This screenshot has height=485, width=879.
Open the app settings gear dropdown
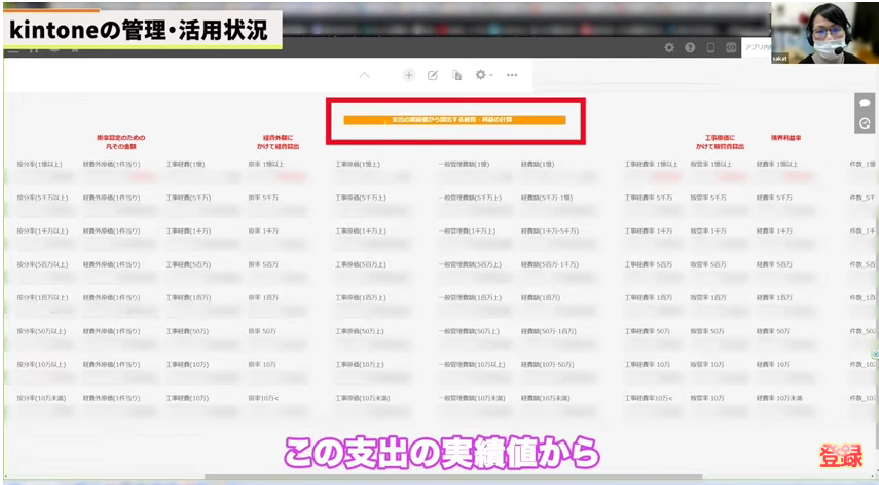(484, 75)
